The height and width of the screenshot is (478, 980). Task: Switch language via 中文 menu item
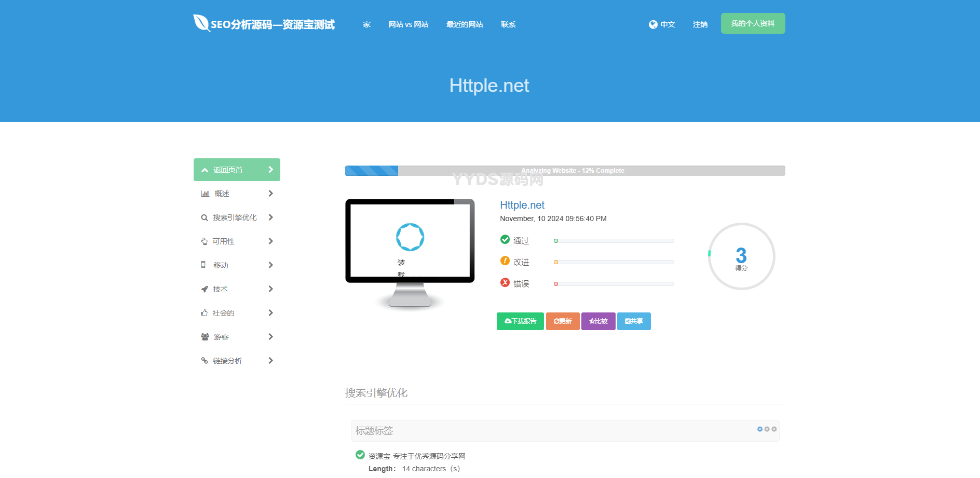(x=662, y=24)
